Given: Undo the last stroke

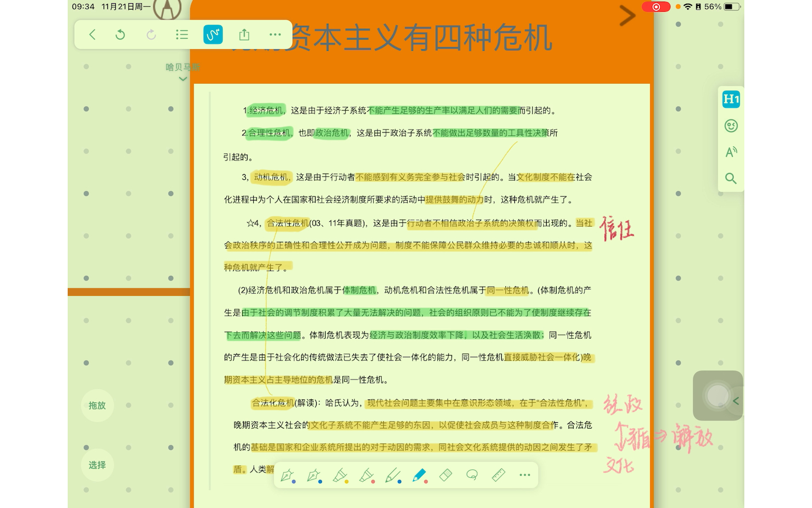Looking at the screenshot, I should [121, 35].
